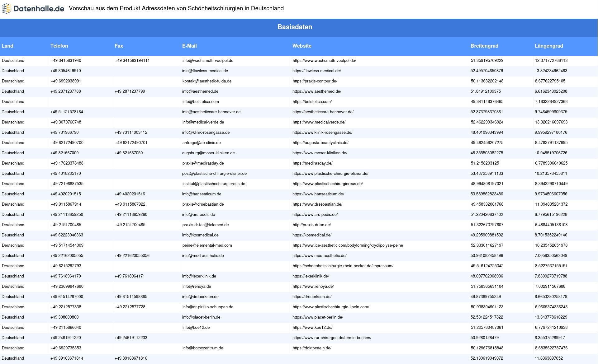Click email info@dr-pirkko-schuppan.de
The image size is (598, 364).
pos(208,307)
